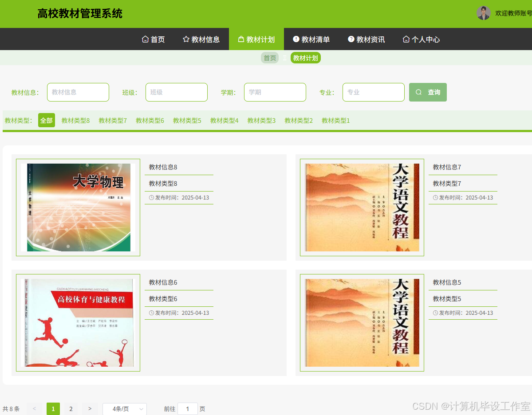532x415 pixels.
Task: Click the 教材信息8 title text
Action: click(x=163, y=167)
